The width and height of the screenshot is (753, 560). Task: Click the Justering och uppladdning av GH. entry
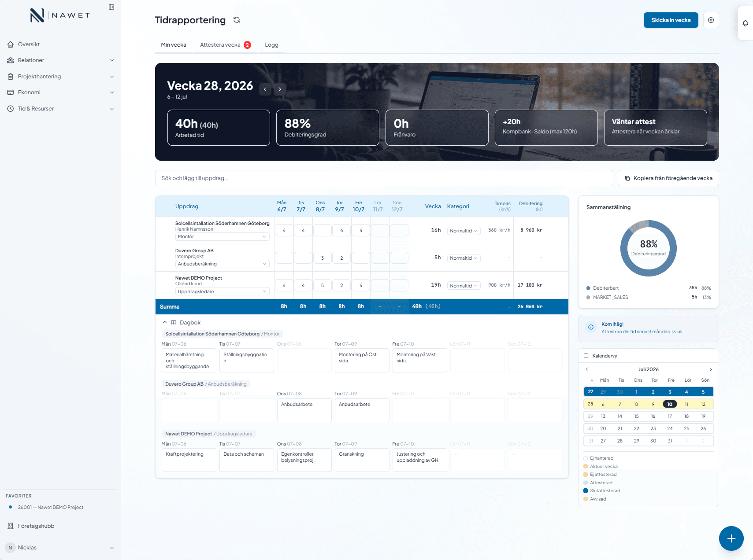tap(420, 460)
